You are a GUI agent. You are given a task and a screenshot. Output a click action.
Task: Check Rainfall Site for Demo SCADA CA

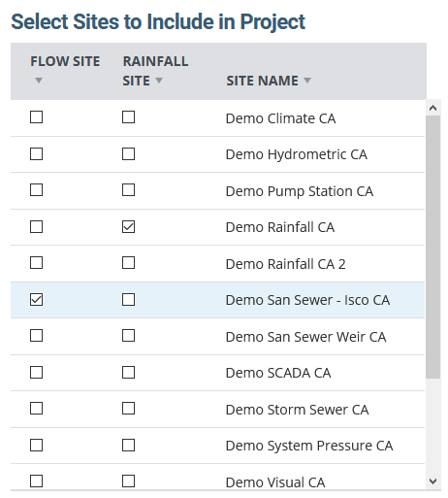point(128,373)
